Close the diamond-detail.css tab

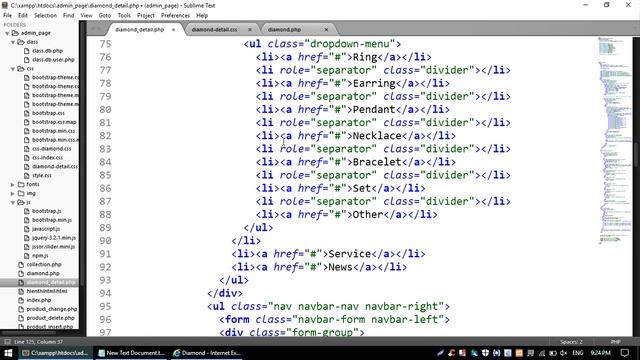pos(250,30)
